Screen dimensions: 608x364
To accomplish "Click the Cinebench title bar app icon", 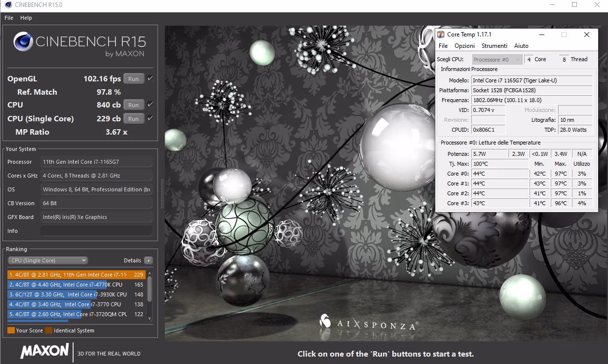I will point(8,5).
